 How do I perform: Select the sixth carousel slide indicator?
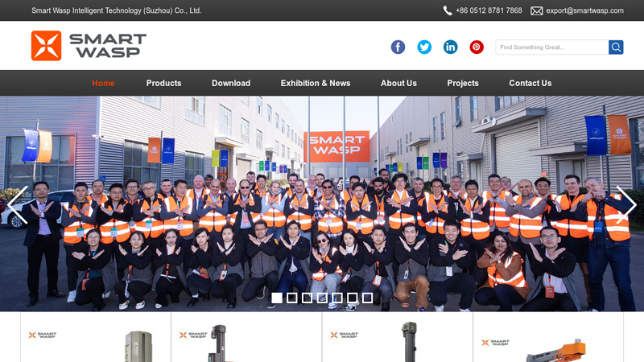pos(353,298)
